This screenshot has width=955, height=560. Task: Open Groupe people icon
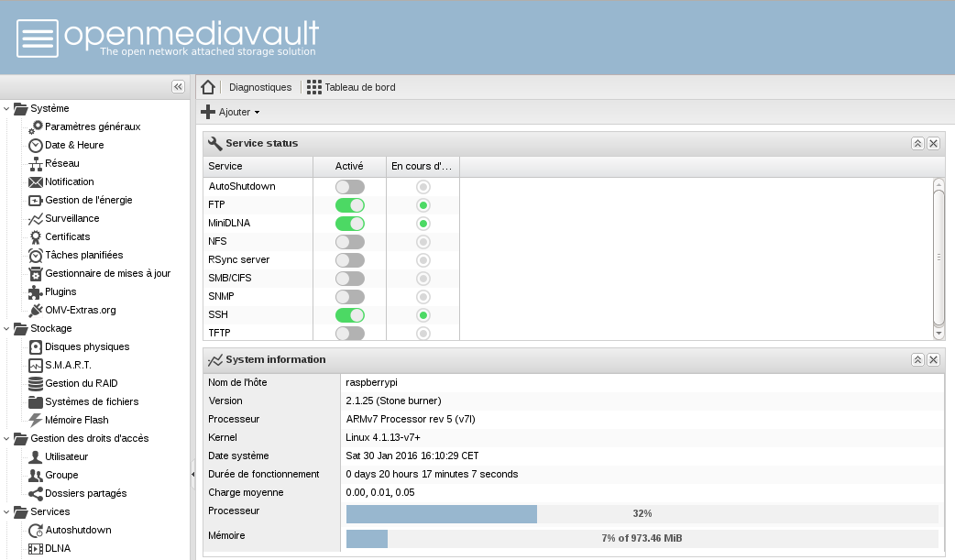[x=36, y=475]
